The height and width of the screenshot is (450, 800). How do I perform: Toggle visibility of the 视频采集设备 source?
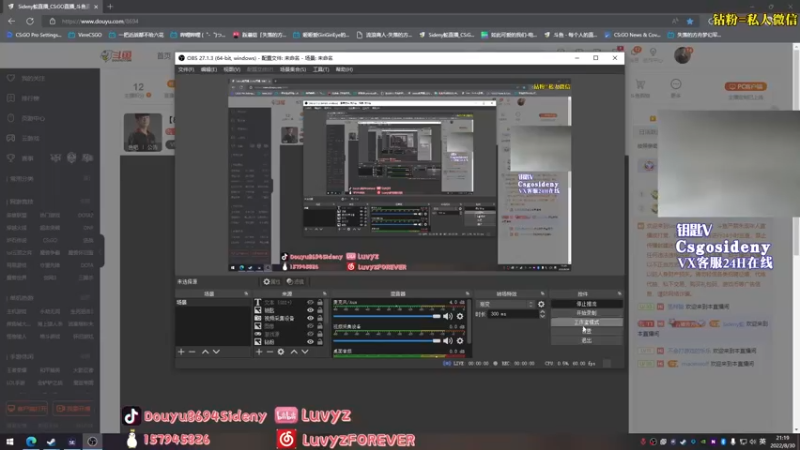tap(310, 318)
